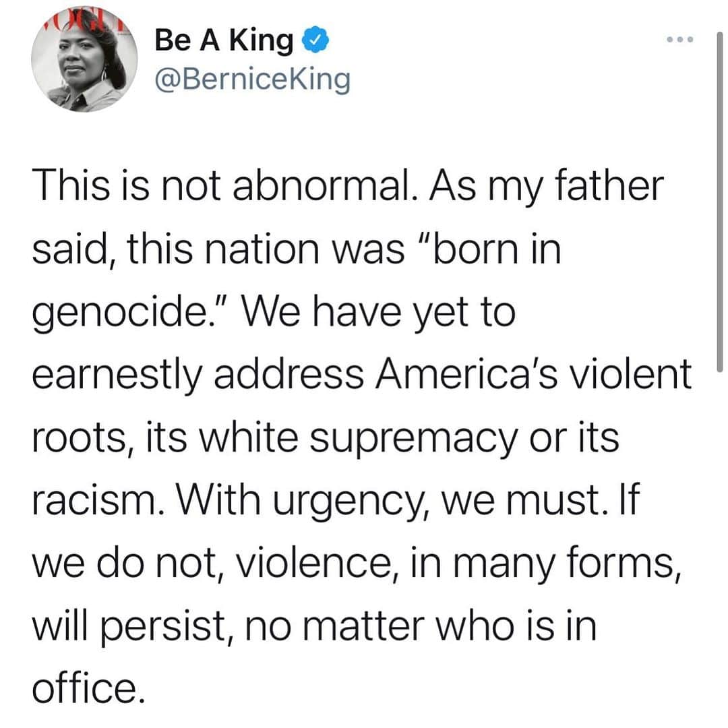This screenshot has height=728, width=728.
Task: Click the words "America's violent" in tweet
Action: tap(533, 375)
